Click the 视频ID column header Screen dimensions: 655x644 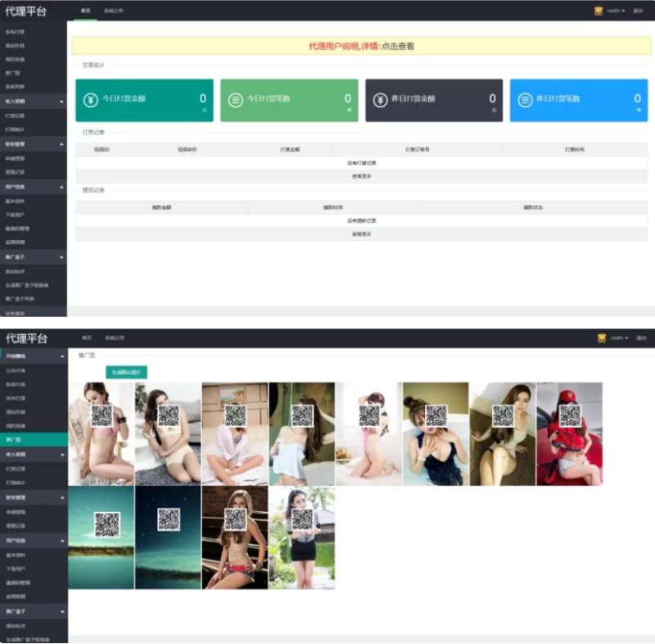coord(102,150)
